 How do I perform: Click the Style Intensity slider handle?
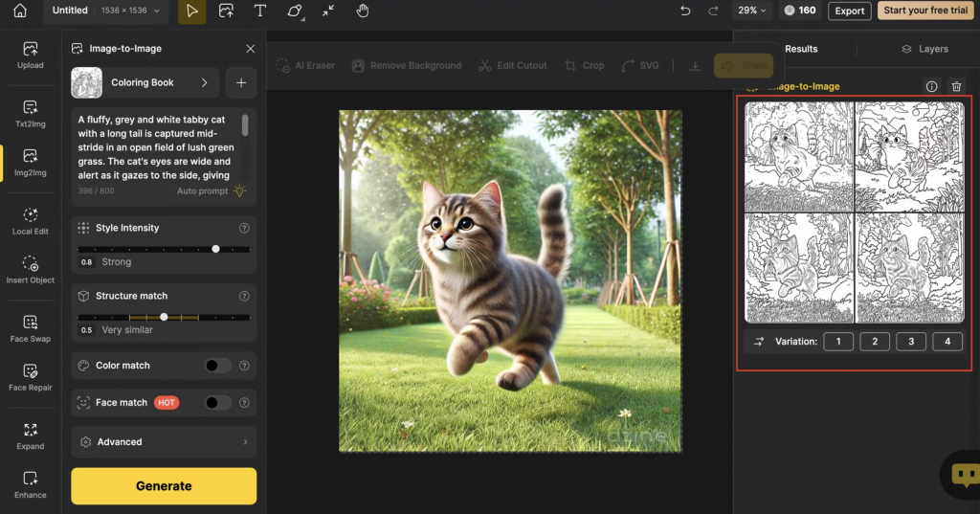(215, 249)
